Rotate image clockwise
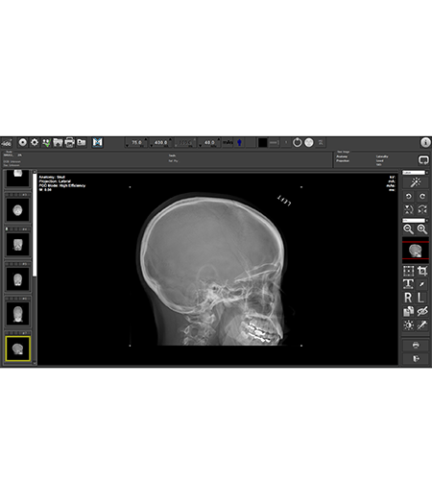The image size is (432, 504). (422, 196)
